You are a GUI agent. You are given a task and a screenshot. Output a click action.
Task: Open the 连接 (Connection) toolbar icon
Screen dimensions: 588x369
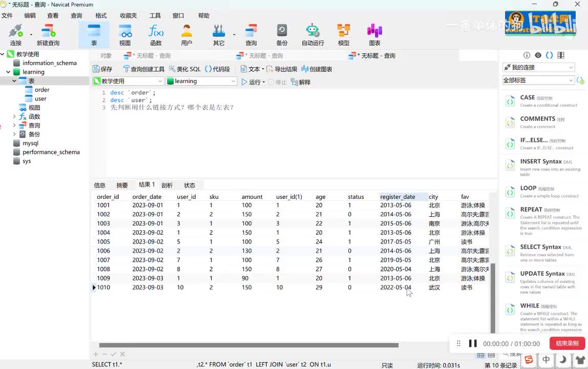tap(16, 35)
